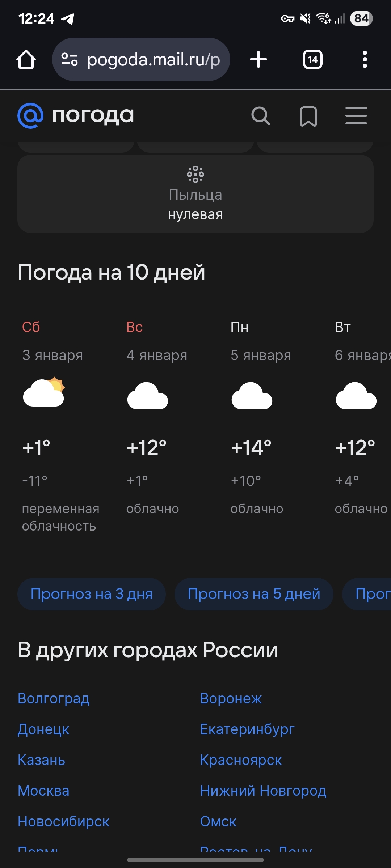Open the 3-day forecast button
Screen dimensions: 391x868
[92, 594]
